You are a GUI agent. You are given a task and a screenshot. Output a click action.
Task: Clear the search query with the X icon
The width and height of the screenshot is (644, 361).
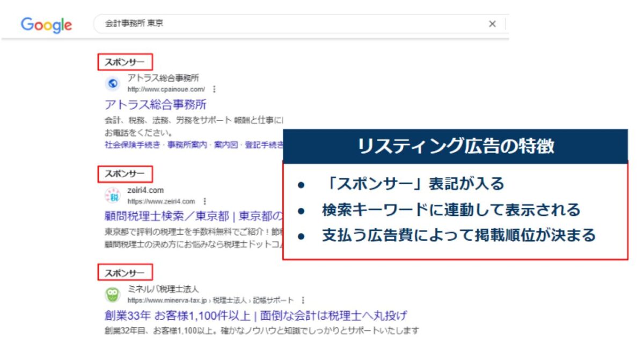pos(492,24)
